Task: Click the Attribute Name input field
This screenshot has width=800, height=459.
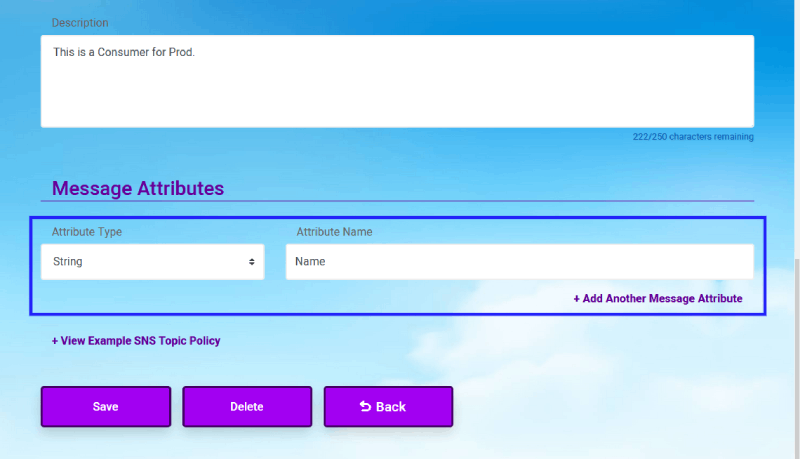Action: [519, 262]
